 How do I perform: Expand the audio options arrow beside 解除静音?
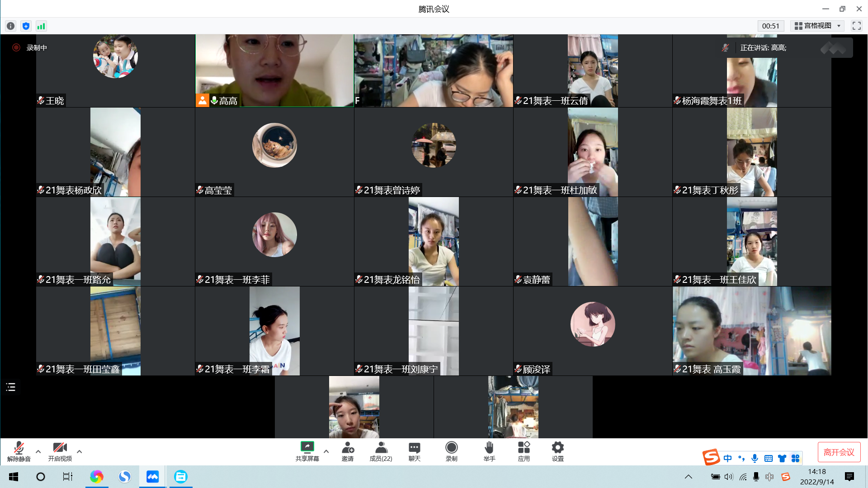(x=38, y=451)
